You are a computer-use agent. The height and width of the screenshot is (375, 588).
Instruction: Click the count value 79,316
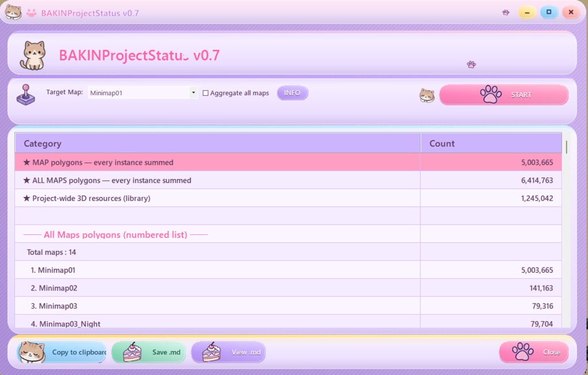point(543,306)
